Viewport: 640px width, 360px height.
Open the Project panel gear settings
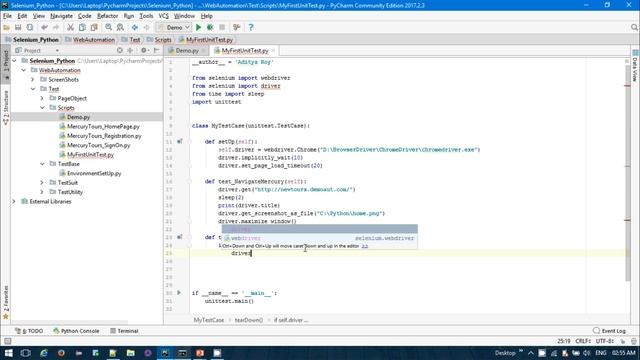[x=144, y=50]
